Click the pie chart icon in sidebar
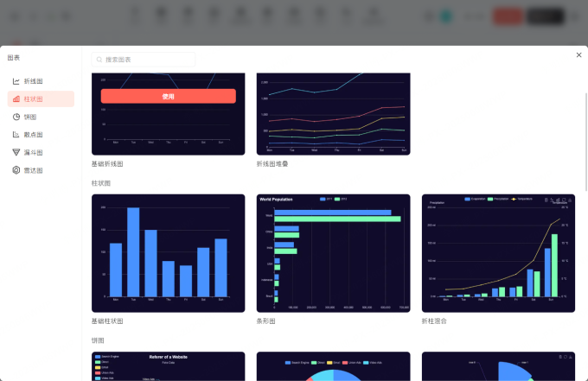Screen dimensions: 588x381 click(x=16, y=117)
